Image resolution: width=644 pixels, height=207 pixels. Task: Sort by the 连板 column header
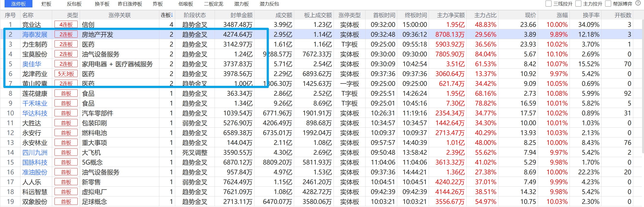click(x=167, y=15)
